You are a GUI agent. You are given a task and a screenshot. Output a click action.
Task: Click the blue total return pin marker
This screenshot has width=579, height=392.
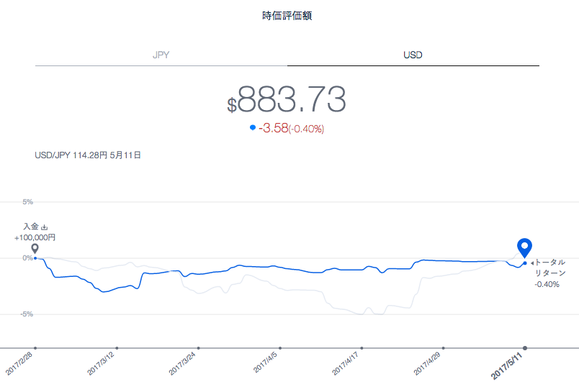[x=524, y=248]
